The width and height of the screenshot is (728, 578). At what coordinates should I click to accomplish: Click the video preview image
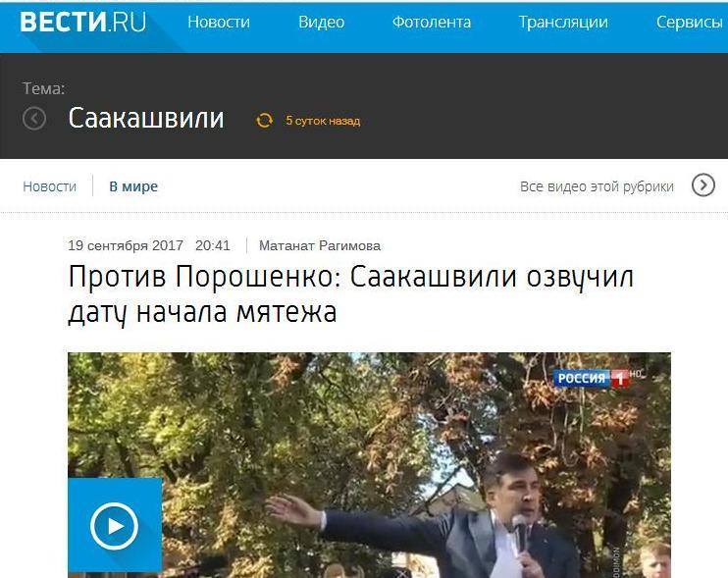[x=369, y=465]
